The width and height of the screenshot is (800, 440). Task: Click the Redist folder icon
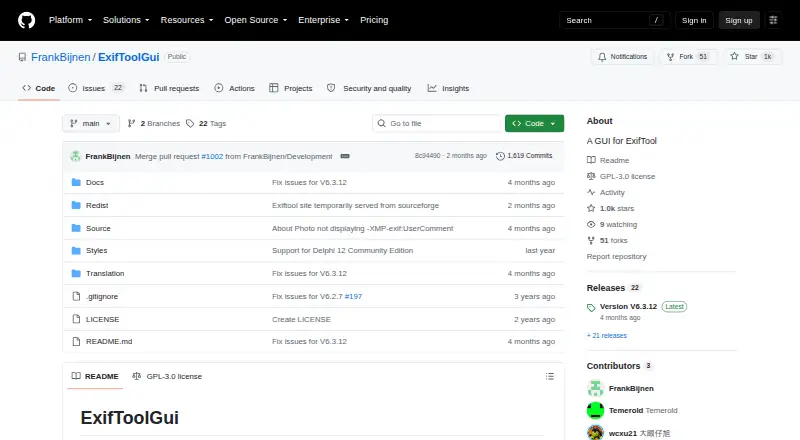[76, 205]
